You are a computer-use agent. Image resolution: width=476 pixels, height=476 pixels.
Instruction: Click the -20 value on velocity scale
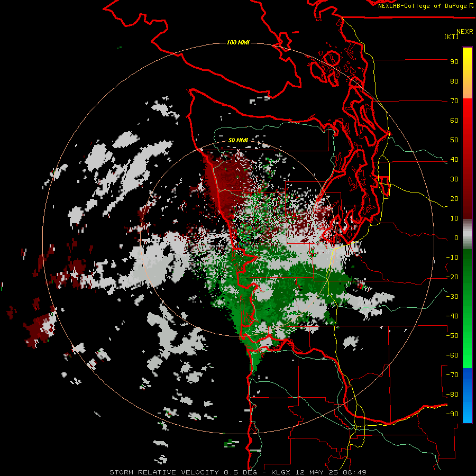pyautogui.click(x=452, y=277)
